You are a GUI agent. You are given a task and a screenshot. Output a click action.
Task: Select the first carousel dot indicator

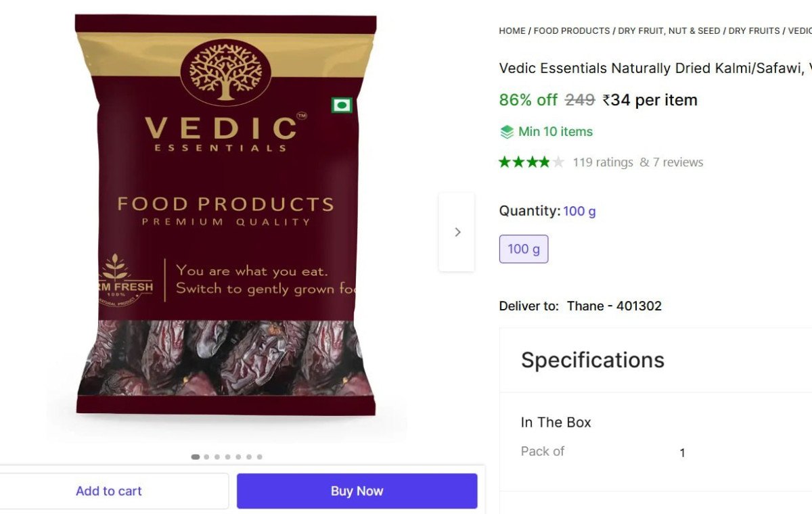(196, 457)
